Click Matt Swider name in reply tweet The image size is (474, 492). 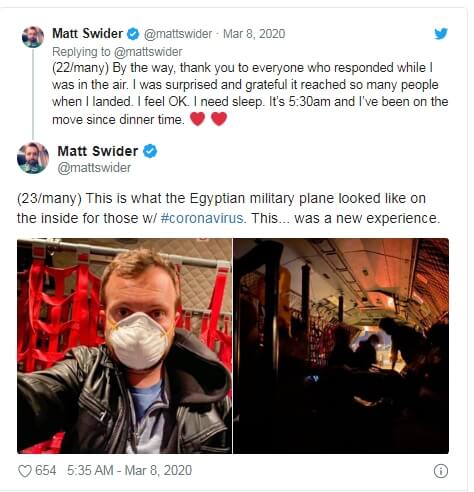point(88,34)
